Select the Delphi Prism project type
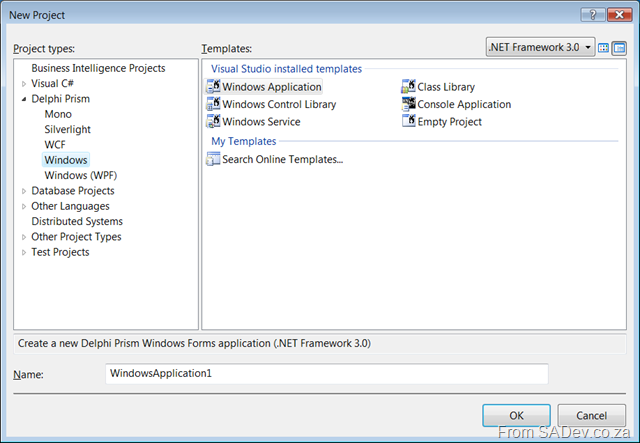Viewport: 640px width, 443px height. [x=60, y=98]
